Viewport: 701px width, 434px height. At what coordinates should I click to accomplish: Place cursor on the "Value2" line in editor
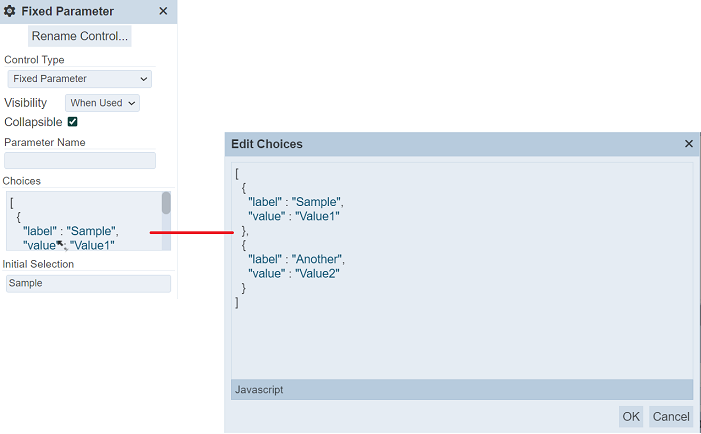294,273
